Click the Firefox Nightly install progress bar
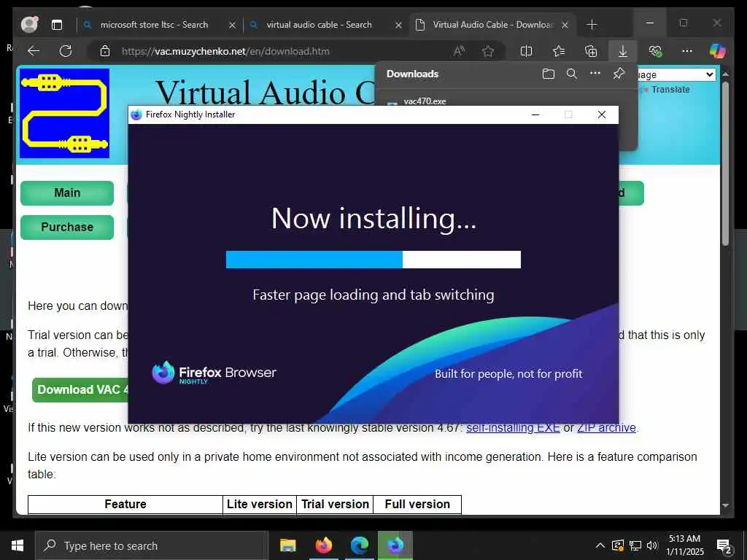Image resolution: width=747 pixels, height=560 pixels. 373,260
